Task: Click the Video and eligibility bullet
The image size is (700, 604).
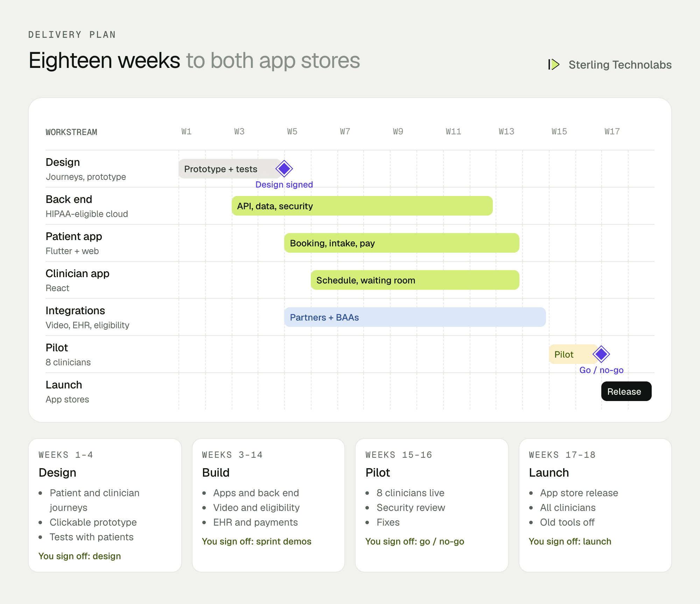Action: point(256,508)
